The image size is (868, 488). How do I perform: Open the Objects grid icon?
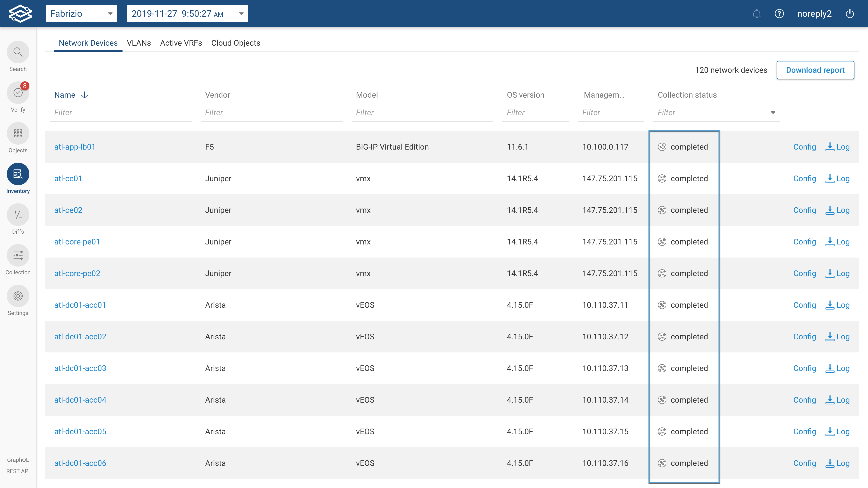point(18,133)
